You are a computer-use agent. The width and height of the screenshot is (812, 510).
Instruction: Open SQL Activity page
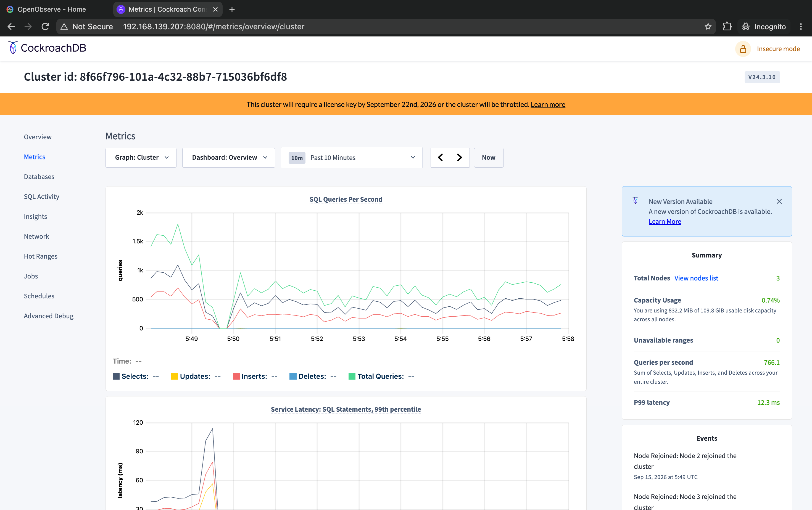click(x=41, y=197)
